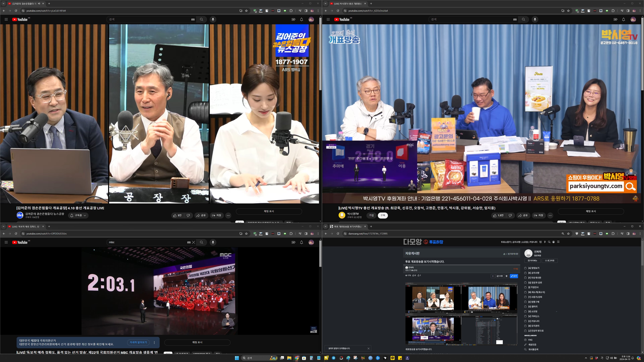Open extensions puzzle icon in 박시영TV window toolbar

pyautogui.click(x=613, y=11)
